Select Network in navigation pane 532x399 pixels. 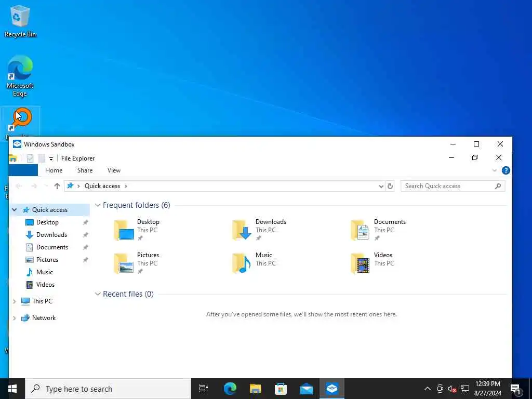[44, 318]
